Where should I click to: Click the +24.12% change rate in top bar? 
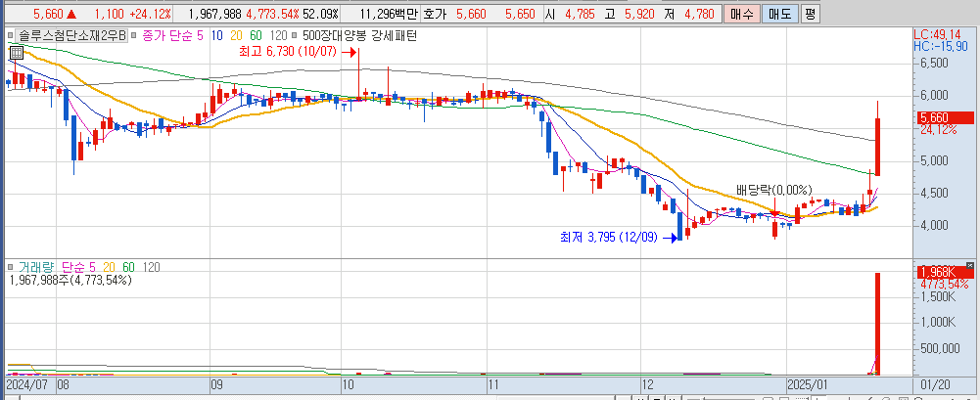pos(150,14)
